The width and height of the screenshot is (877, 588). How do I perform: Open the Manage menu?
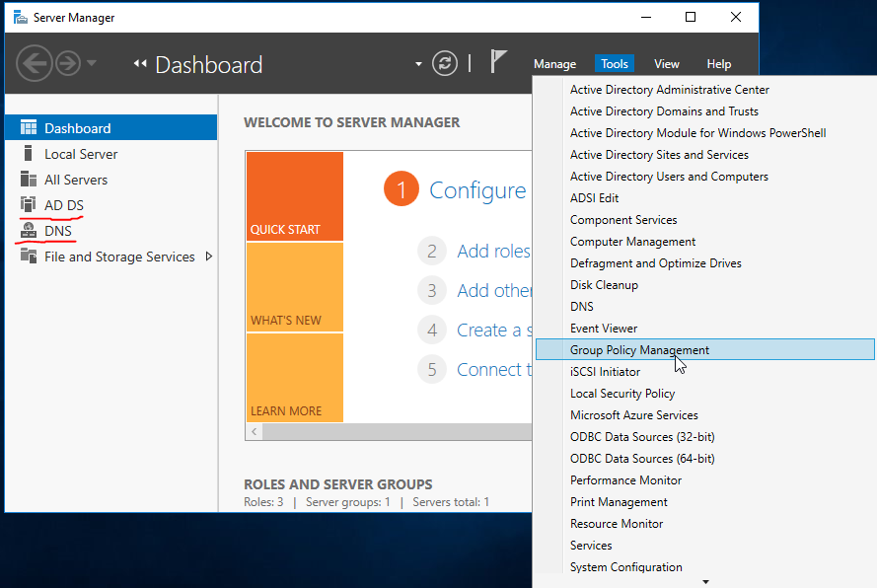pyautogui.click(x=554, y=64)
